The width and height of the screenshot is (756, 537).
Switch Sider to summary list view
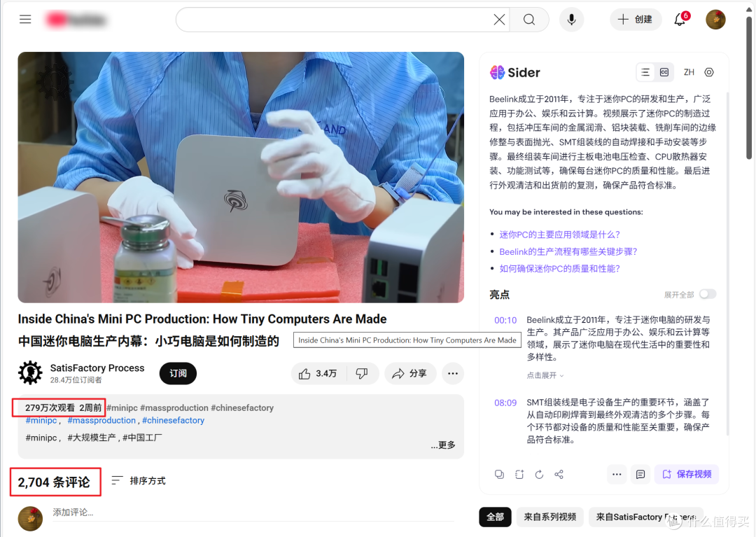(x=645, y=72)
